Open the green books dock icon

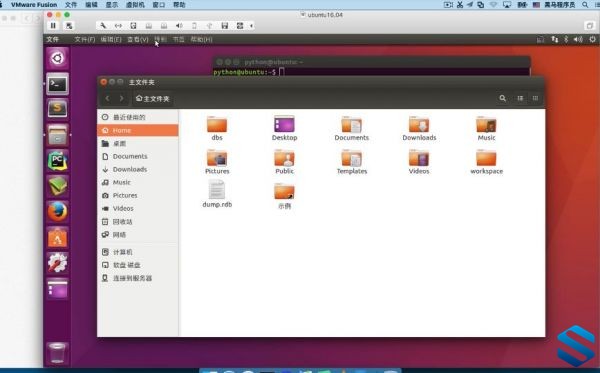click(x=57, y=186)
